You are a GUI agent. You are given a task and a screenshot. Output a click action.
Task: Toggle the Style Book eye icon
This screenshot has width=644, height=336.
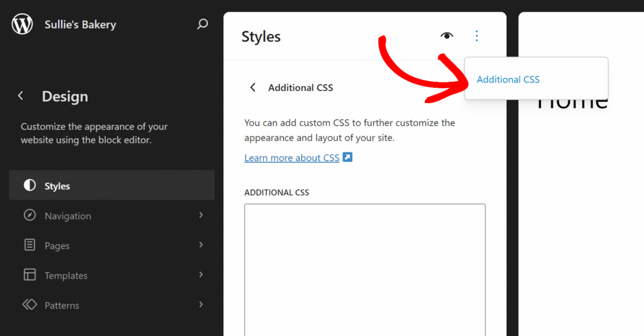point(447,36)
